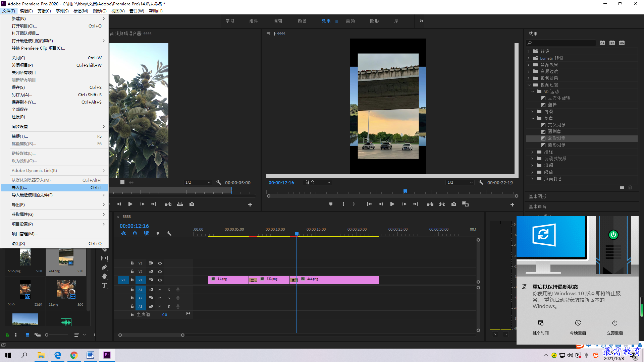Click effects panel search field
The height and width of the screenshot is (362, 644).
[561, 43]
